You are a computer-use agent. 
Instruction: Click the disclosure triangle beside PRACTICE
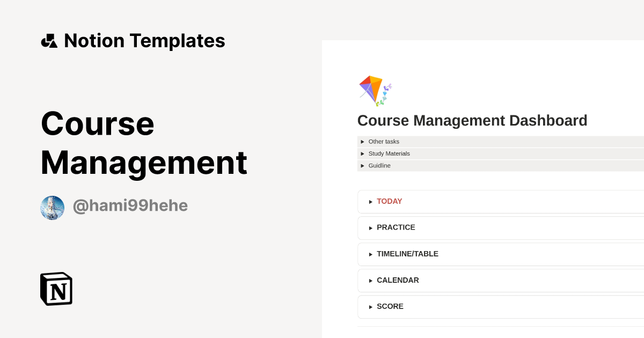point(370,227)
